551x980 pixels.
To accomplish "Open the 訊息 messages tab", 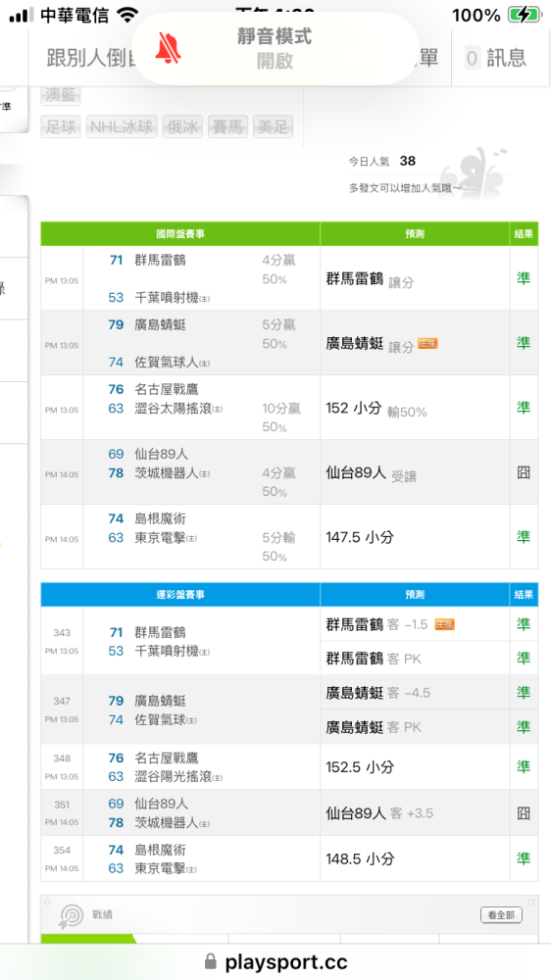I will (495, 58).
